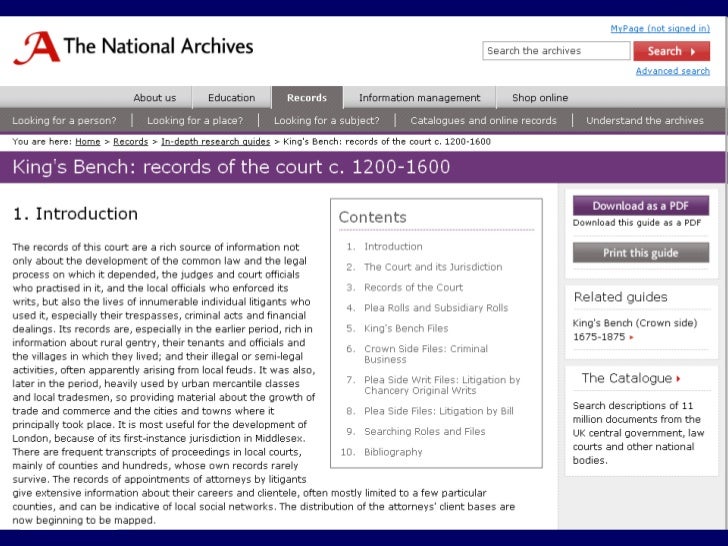Open Understand the archives
728x546 pixels.
[x=645, y=121]
